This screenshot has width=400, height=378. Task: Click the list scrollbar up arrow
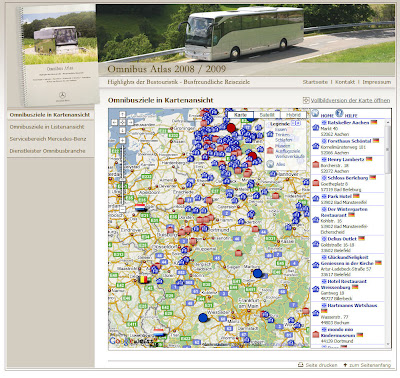point(388,122)
